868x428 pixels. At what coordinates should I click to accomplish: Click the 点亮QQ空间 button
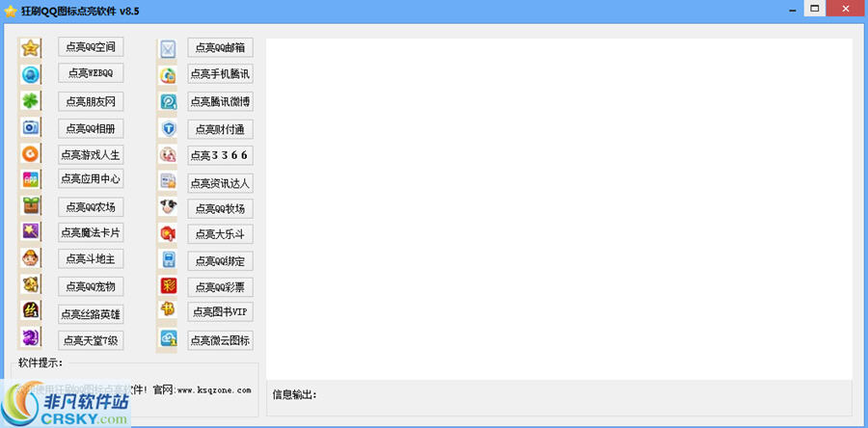[x=91, y=47]
